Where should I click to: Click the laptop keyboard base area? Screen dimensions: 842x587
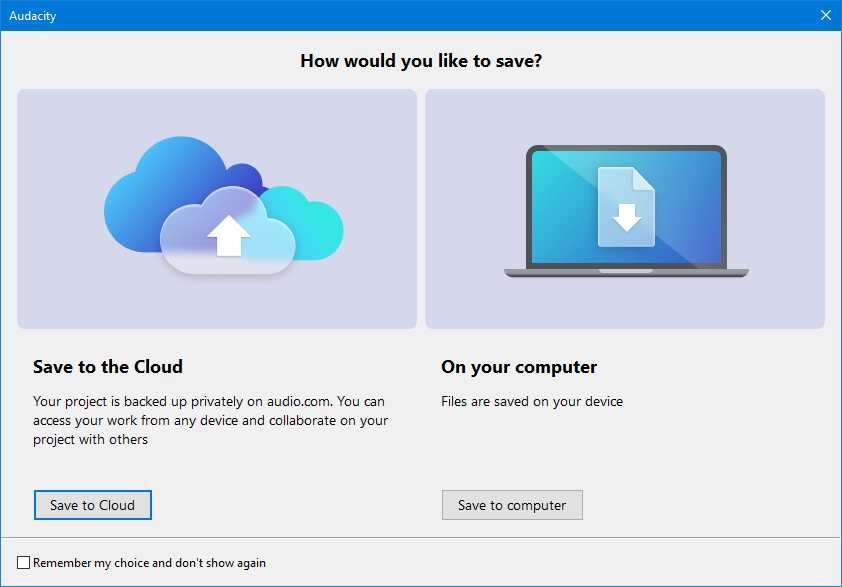click(x=625, y=270)
